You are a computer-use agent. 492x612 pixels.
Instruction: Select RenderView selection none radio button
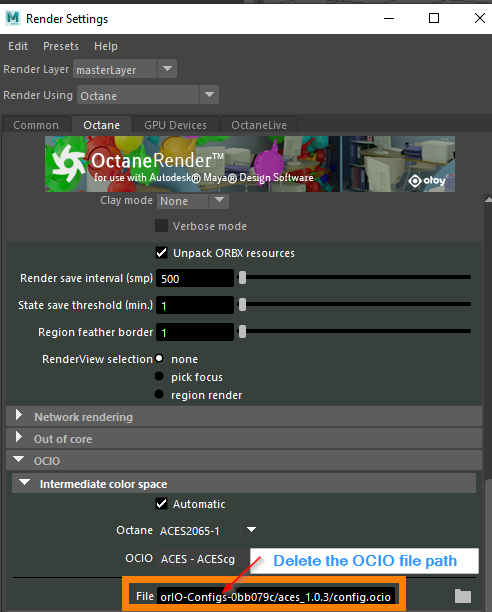(x=159, y=358)
